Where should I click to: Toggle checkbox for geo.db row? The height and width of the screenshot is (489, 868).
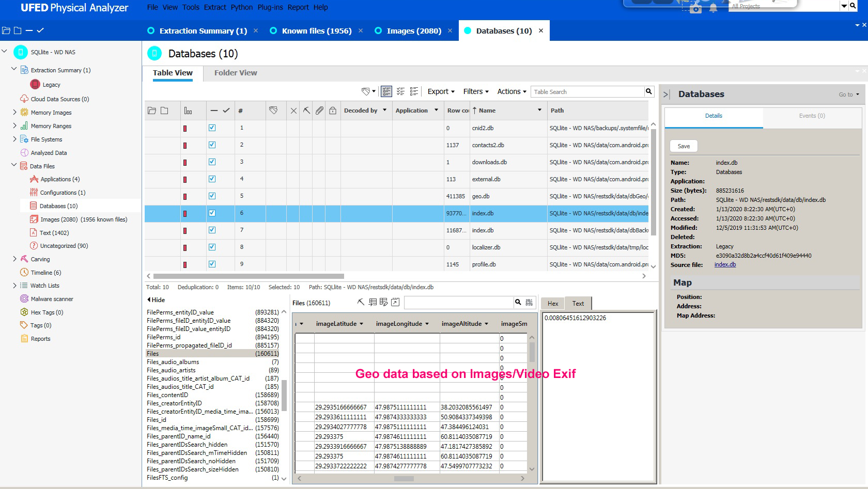tap(212, 196)
